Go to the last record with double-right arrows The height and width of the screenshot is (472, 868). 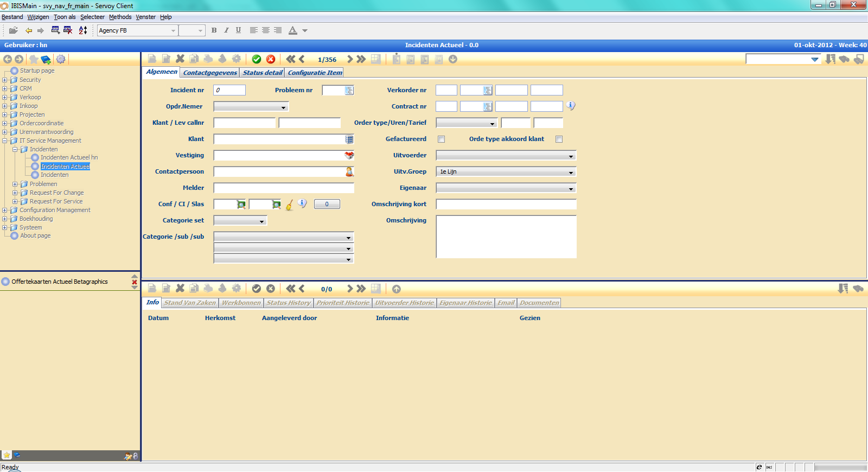click(361, 59)
